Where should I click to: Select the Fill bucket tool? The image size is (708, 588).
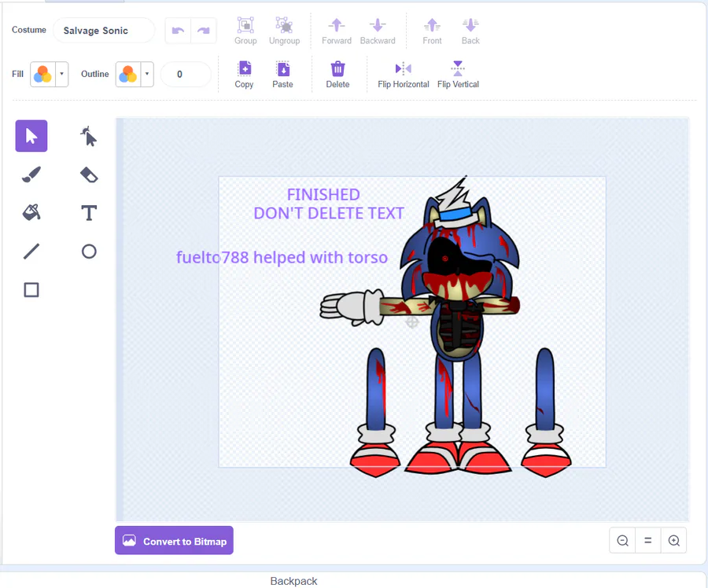coord(31,212)
